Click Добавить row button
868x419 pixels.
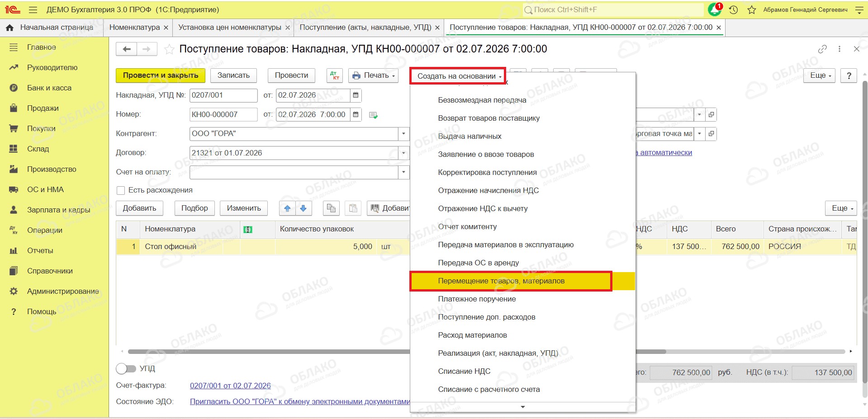(140, 208)
